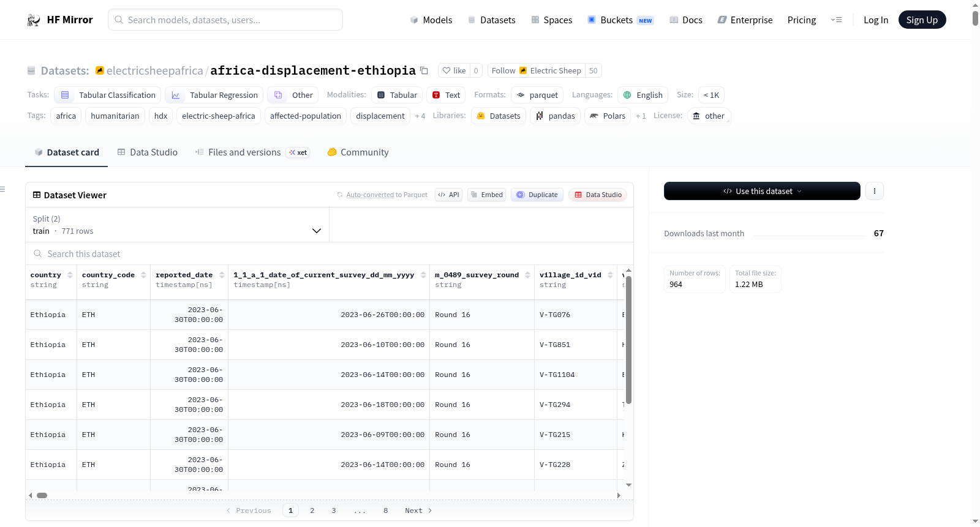The height and width of the screenshot is (527, 980).
Task: Go to page 8 of the table
Action: coord(386,510)
